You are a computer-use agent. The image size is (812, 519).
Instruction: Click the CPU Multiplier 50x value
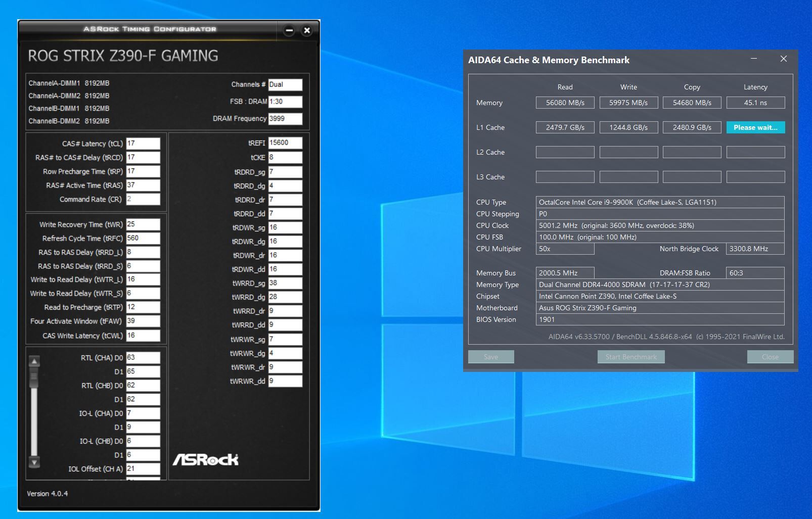click(x=565, y=249)
